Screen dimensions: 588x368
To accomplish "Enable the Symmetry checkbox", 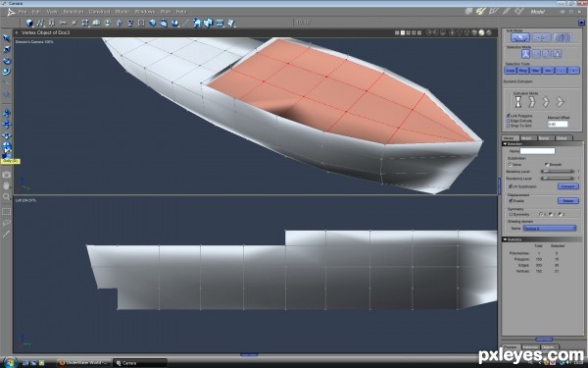I will point(511,214).
